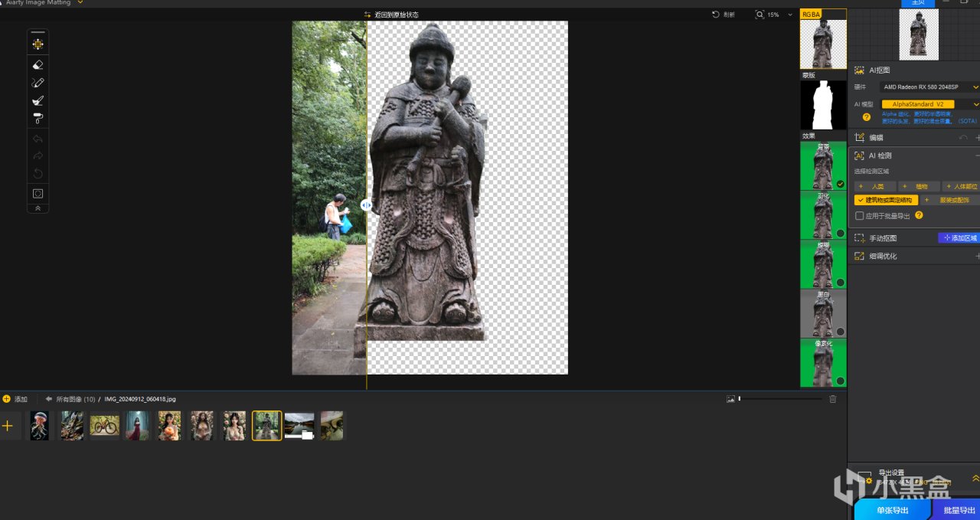Select the paint roller tool
Viewport: 980px width, 520px height.
[x=38, y=119]
